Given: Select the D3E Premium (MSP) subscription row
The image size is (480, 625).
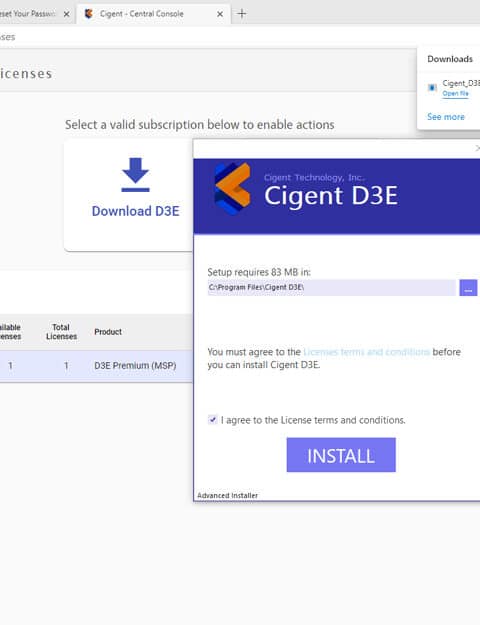Looking at the screenshot, I should pos(96,366).
